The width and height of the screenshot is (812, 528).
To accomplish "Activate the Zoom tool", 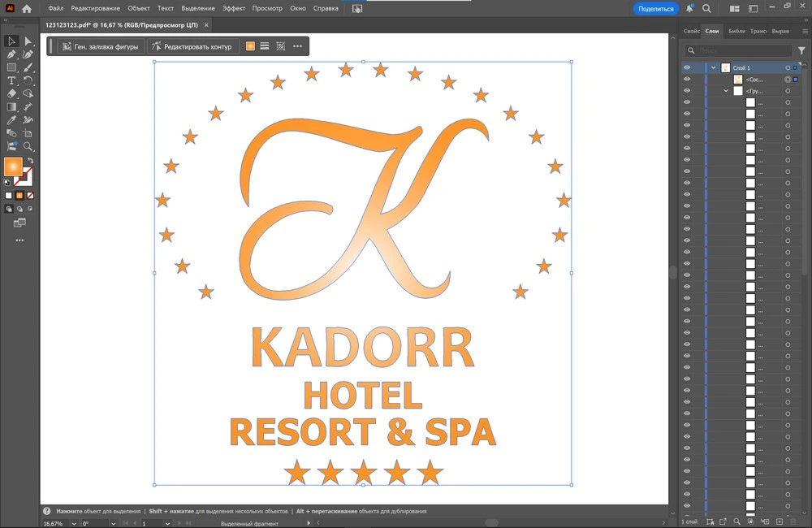I will pos(28,146).
